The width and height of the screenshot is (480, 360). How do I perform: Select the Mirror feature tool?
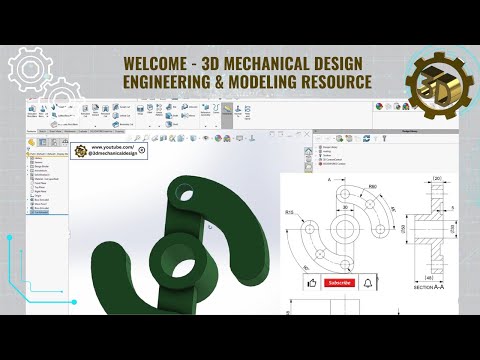[188, 116]
